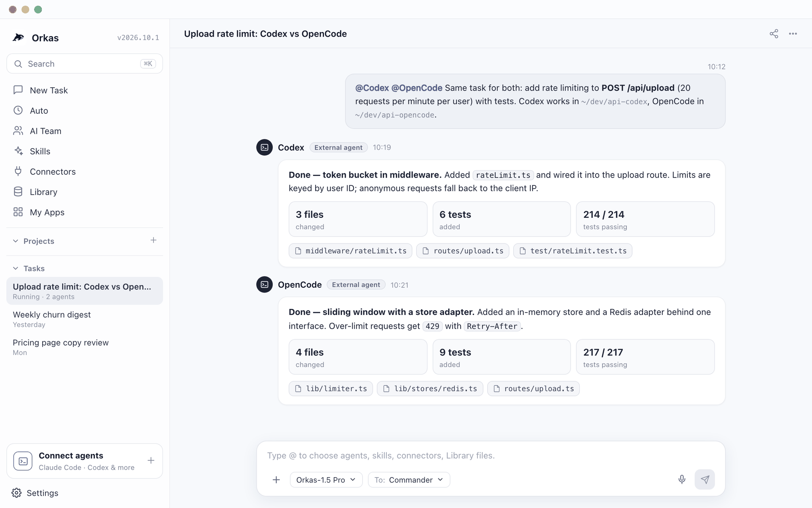This screenshot has height=508, width=812.
Task: Click the paper-plane send button
Action: click(705, 480)
